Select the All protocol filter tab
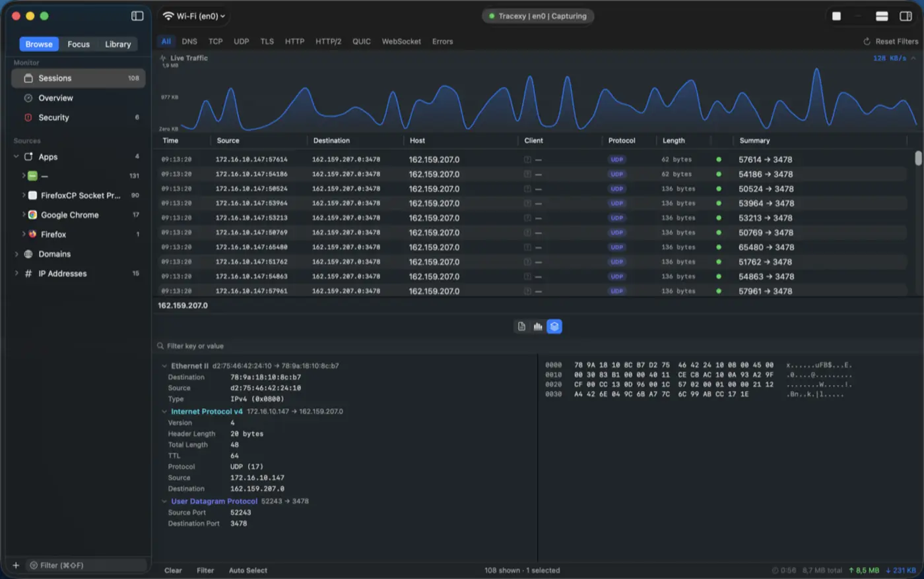Screen dimensions: 924x579 (x=166, y=42)
